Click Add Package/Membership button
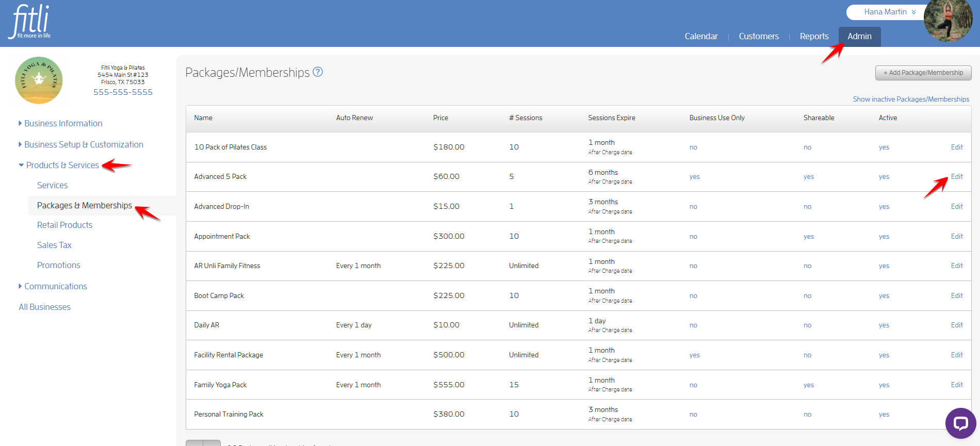The image size is (980, 446). tap(923, 73)
